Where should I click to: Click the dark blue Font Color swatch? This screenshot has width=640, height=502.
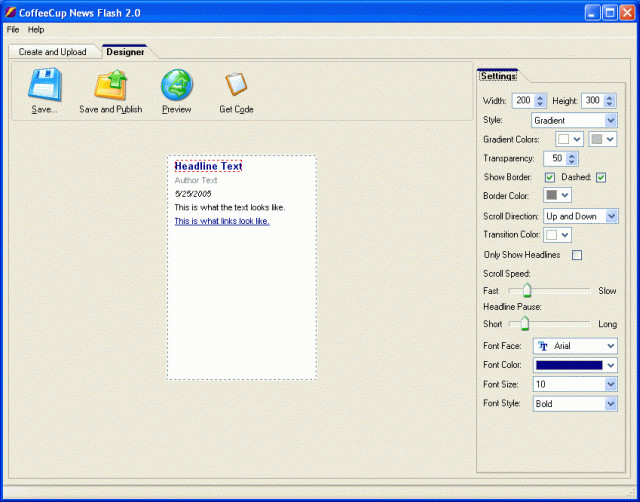coord(569,365)
